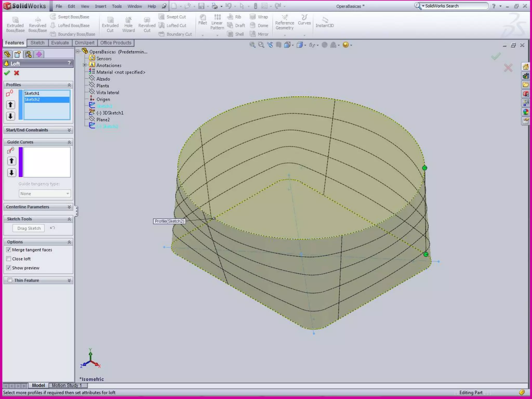Select the Fillet tool
Viewport: 532px width, 399px height.
202,20
